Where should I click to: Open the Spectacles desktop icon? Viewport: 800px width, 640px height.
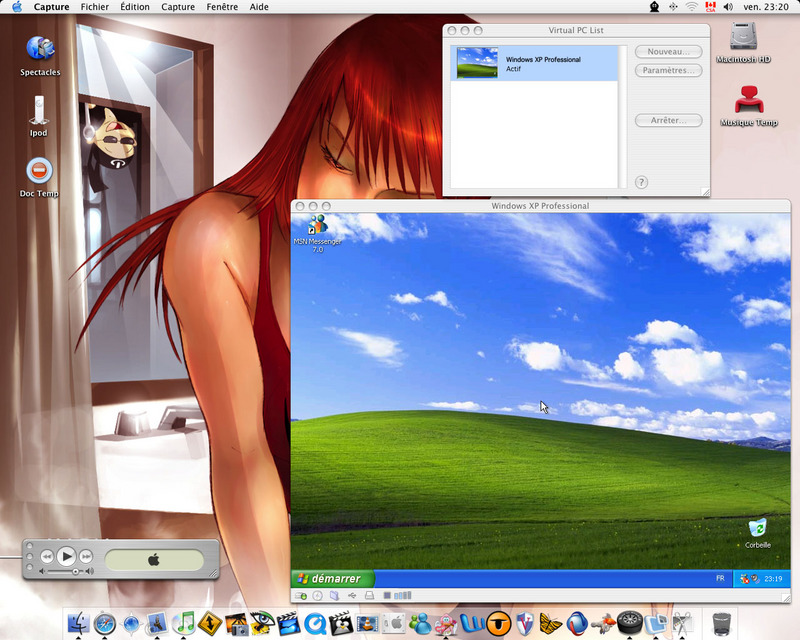pos(40,56)
